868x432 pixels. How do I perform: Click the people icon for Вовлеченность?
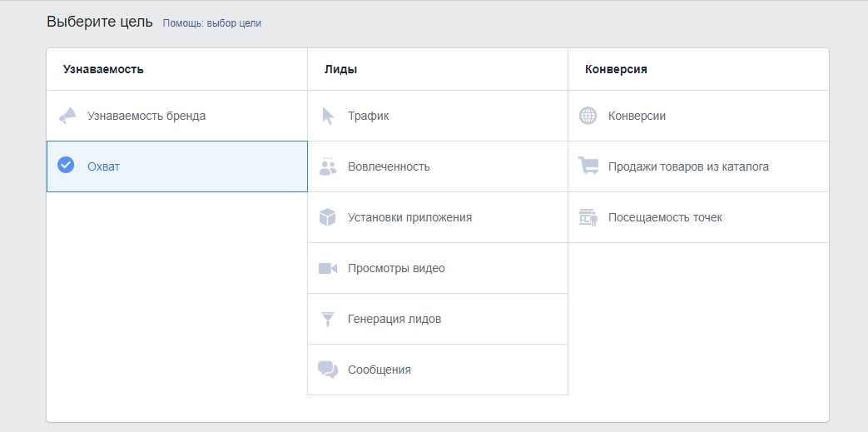(x=328, y=166)
